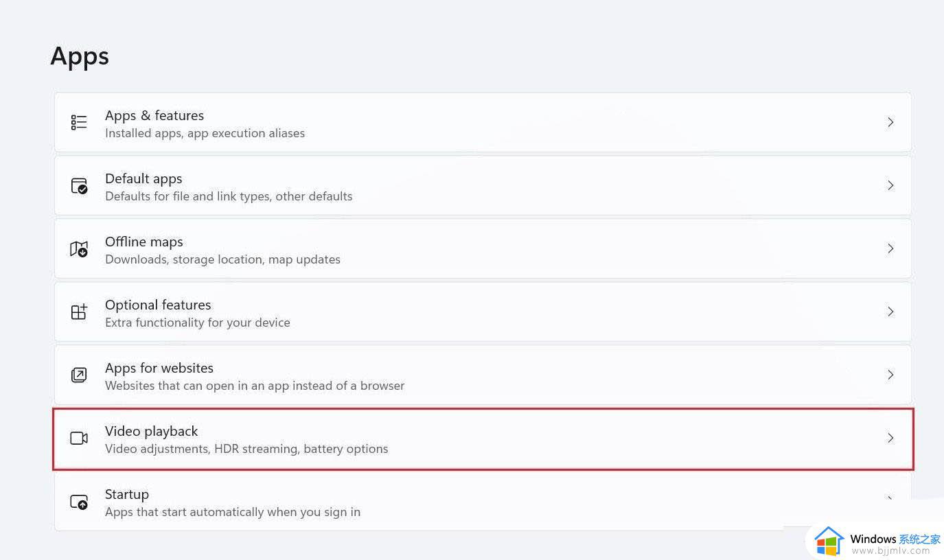
Task: Click the Apps for websites chevron
Action: pos(890,375)
